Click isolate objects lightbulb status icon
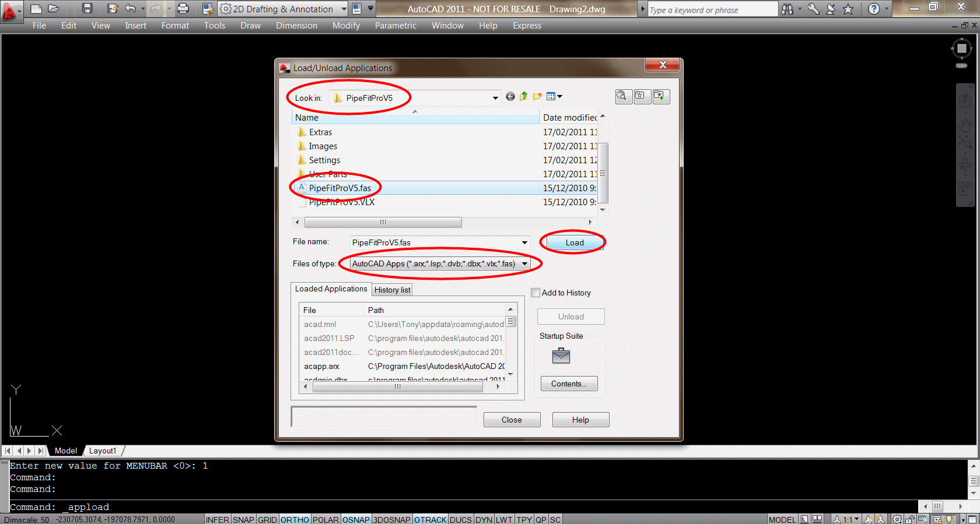The width and height of the screenshot is (980, 524). [950, 519]
